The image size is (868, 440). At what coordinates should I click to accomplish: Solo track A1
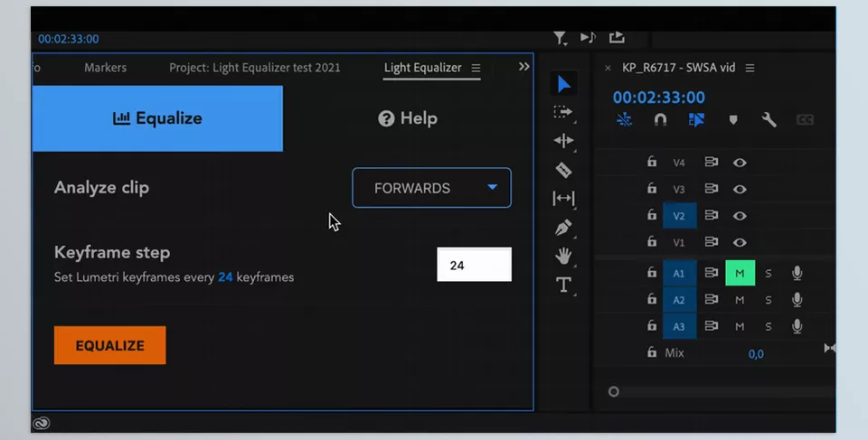point(769,274)
